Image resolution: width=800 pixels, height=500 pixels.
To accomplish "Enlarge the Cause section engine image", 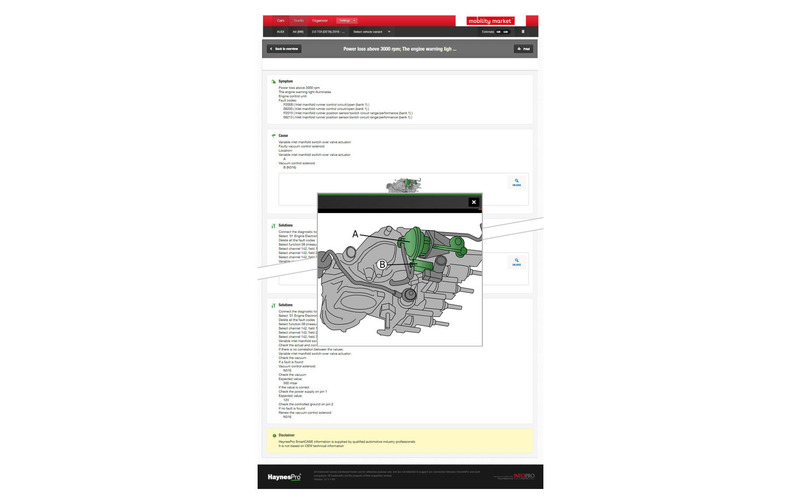I will click(517, 182).
